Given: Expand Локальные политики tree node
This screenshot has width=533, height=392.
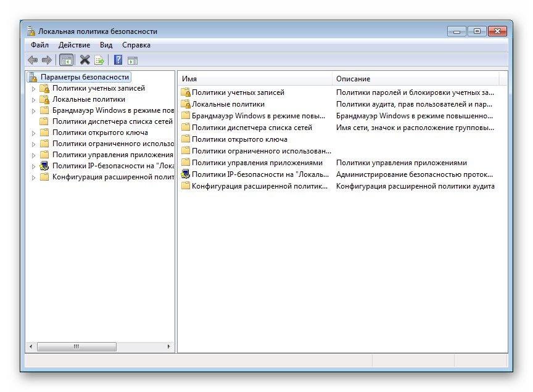Looking at the screenshot, I should click(x=33, y=100).
